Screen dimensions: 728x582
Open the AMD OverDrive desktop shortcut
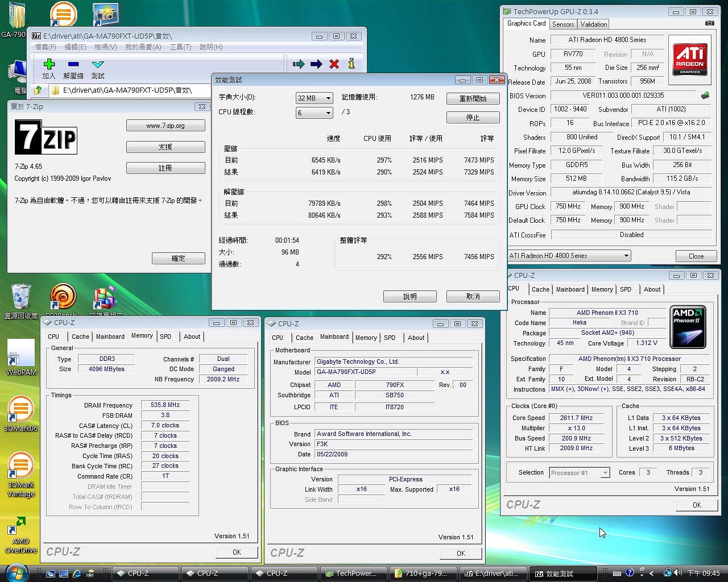(20, 534)
